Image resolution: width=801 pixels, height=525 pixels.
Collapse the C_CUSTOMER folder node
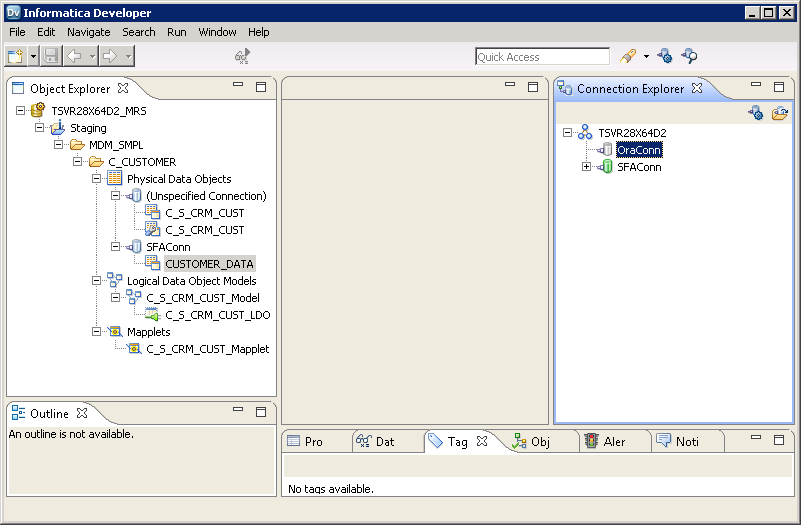tap(78, 161)
